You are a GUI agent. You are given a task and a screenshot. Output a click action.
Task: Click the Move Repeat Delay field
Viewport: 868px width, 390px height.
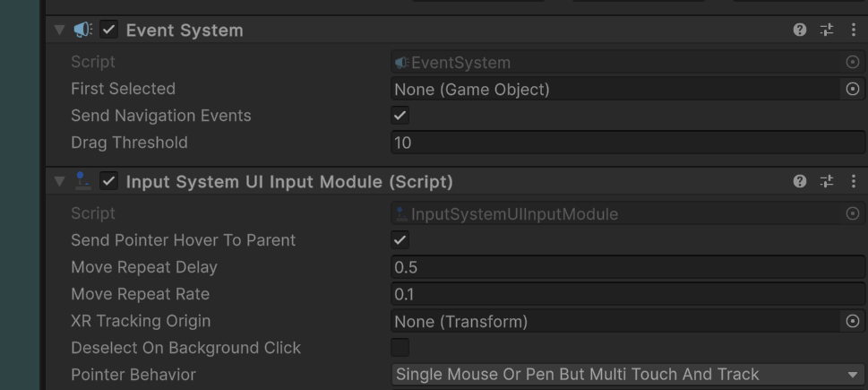coord(627,267)
